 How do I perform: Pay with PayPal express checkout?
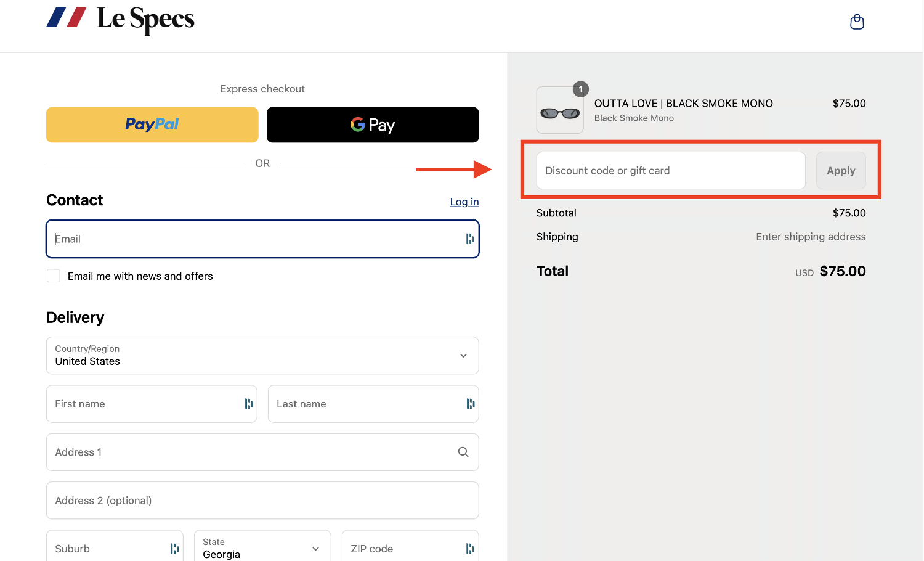pyautogui.click(x=152, y=125)
